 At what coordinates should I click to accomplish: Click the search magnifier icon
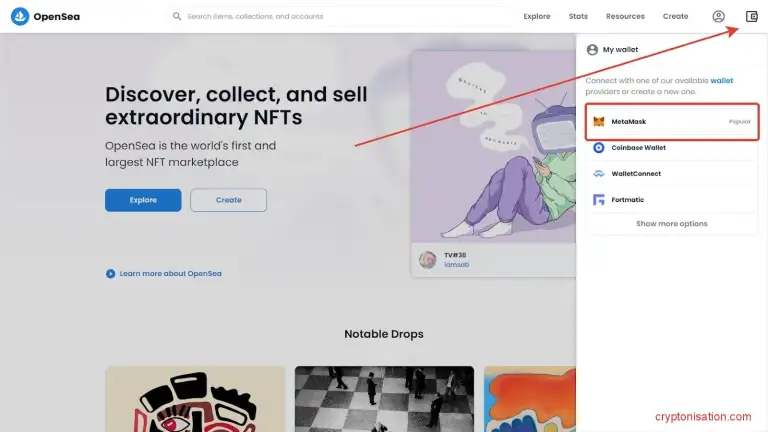click(x=177, y=16)
